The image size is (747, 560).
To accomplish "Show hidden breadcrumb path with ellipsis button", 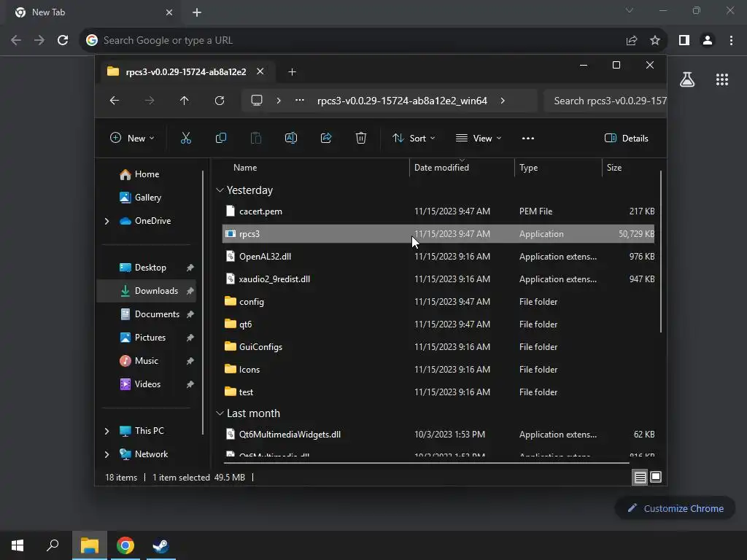I will (300, 101).
